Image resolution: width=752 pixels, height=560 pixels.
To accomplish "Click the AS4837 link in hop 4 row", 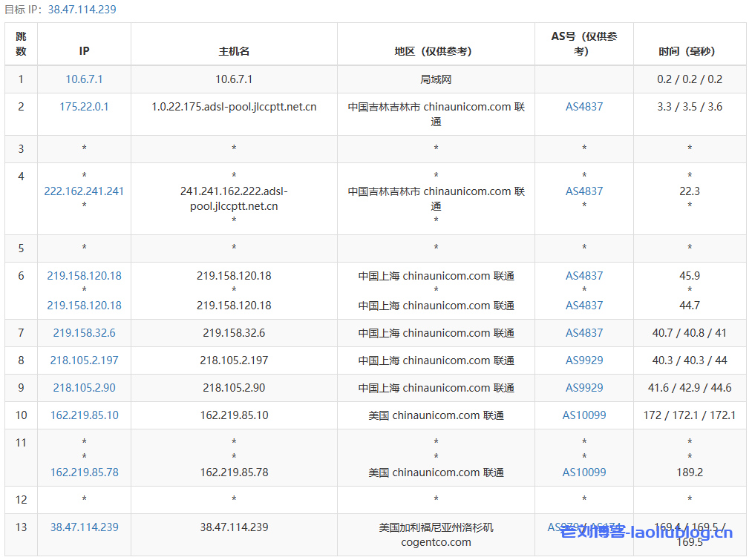I will (x=584, y=191).
